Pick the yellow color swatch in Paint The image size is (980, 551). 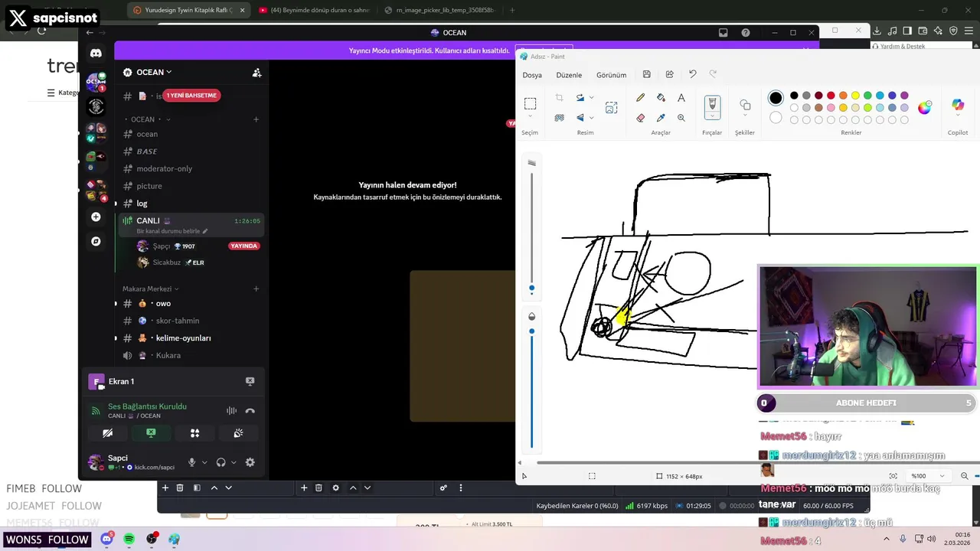pos(855,96)
